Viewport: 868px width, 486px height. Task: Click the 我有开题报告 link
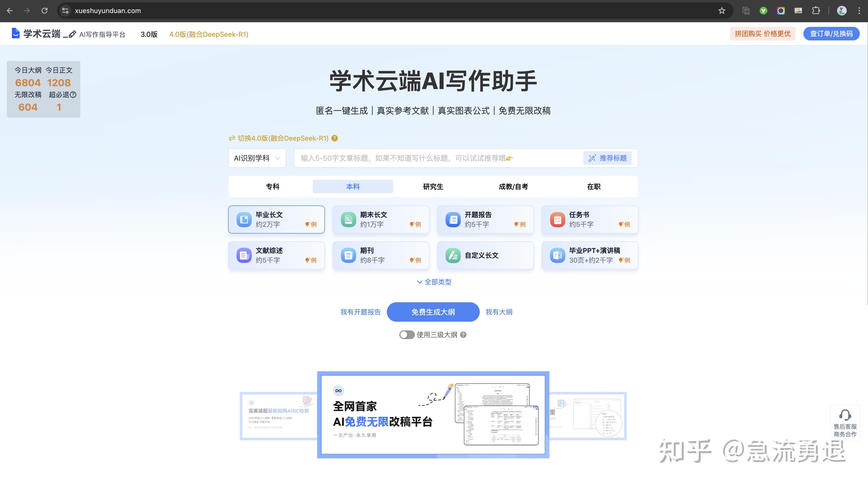(x=360, y=312)
